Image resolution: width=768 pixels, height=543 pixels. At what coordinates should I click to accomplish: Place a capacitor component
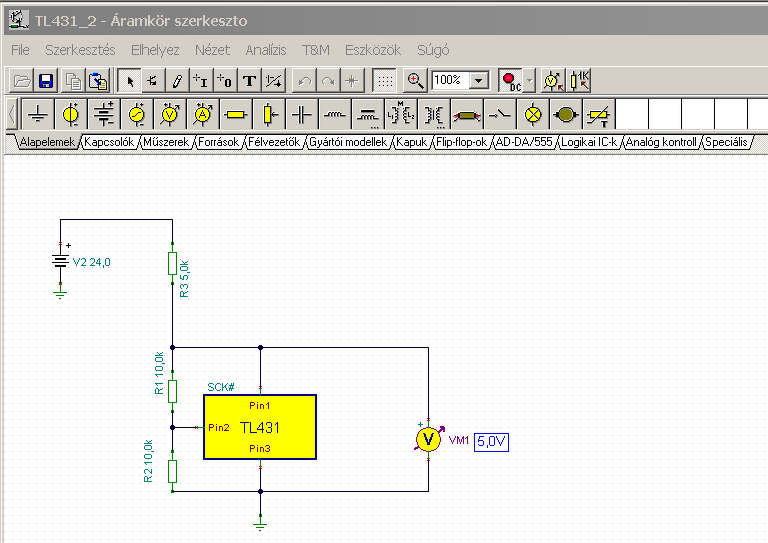click(302, 115)
